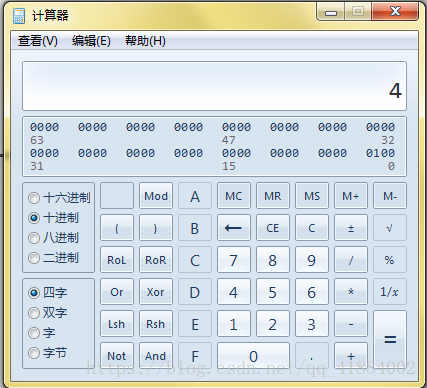
Task: Click digit 3 on the keypad
Action: point(312,324)
